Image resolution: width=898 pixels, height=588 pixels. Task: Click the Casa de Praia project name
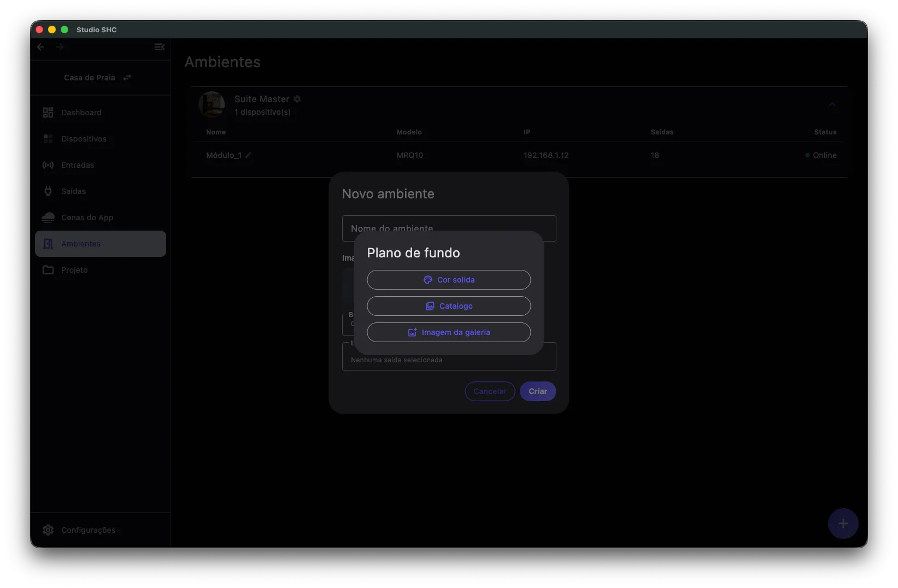click(x=90, y=78)
